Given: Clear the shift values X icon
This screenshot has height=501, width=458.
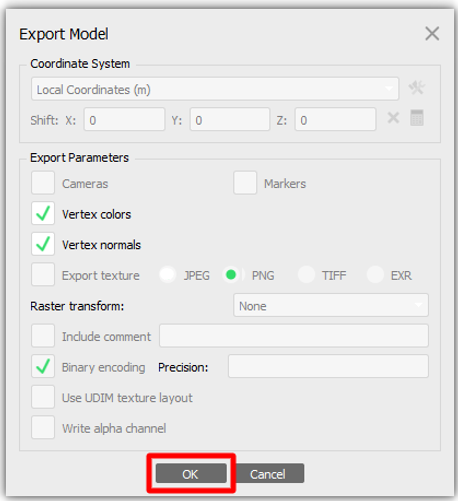Looking at the screenshot, I should [x=393, y=118].
